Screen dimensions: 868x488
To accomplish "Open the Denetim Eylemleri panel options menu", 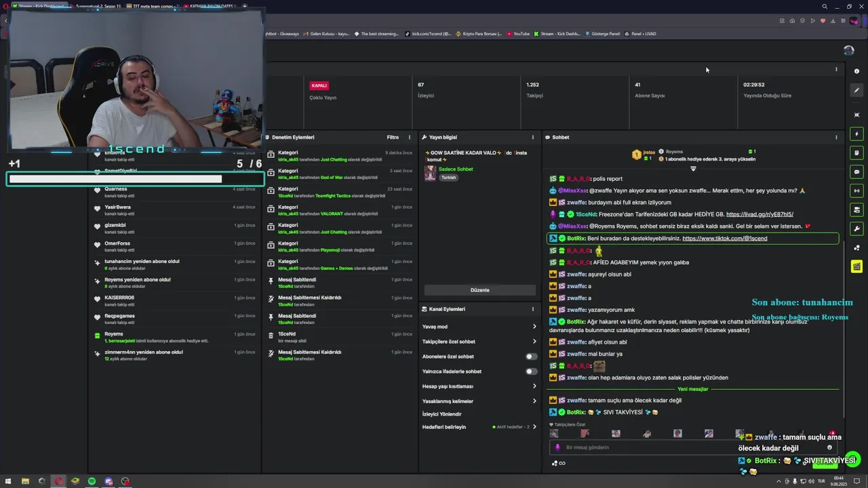I will [x=409, y=137].
